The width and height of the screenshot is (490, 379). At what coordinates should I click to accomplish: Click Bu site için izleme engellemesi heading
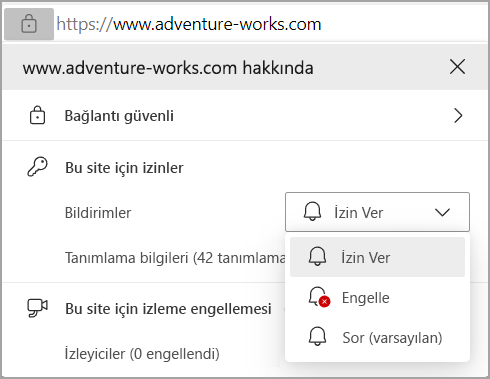coord(168,309)
